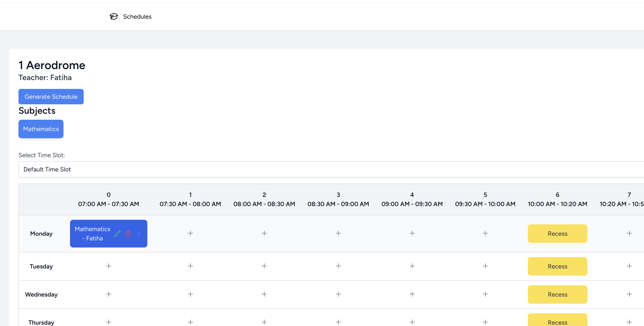This screenshot has width=644, height=326.
Task: Add subject to Thursday 09:30 AM slot
Action: (485, 322)
